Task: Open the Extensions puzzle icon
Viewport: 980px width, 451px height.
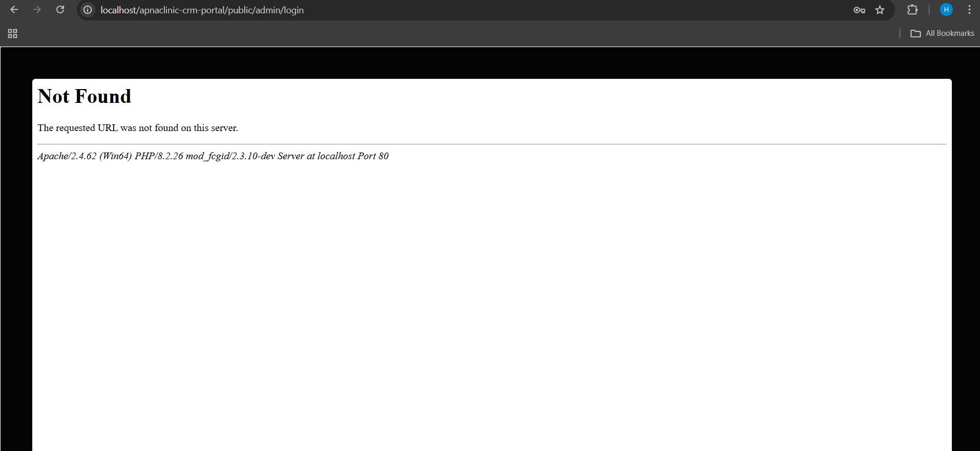Action: click(912, 10)
